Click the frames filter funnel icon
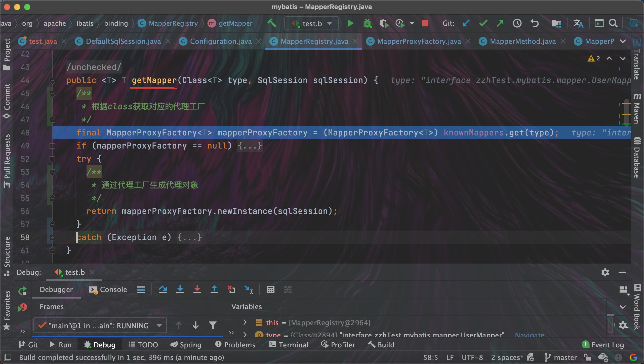 [x=213, y=325]
